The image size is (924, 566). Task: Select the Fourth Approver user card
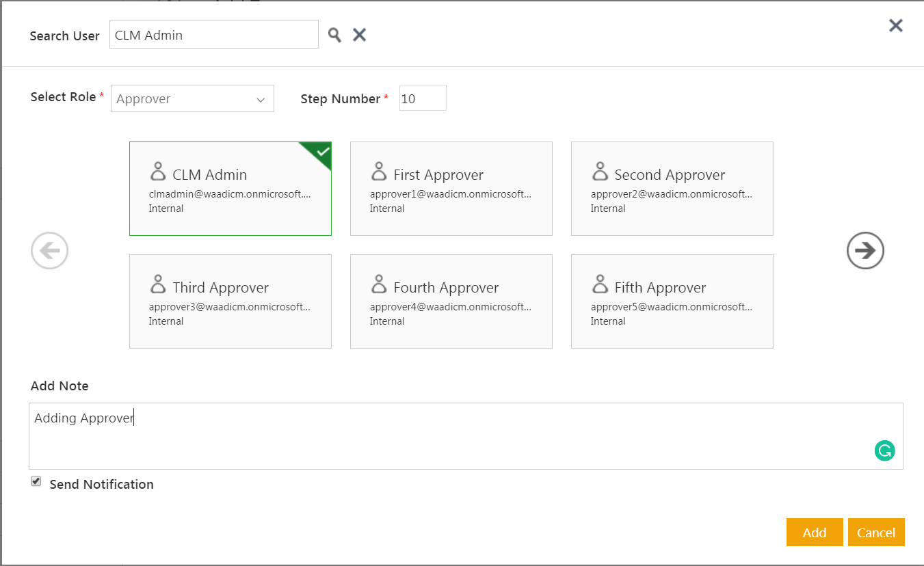451,301
